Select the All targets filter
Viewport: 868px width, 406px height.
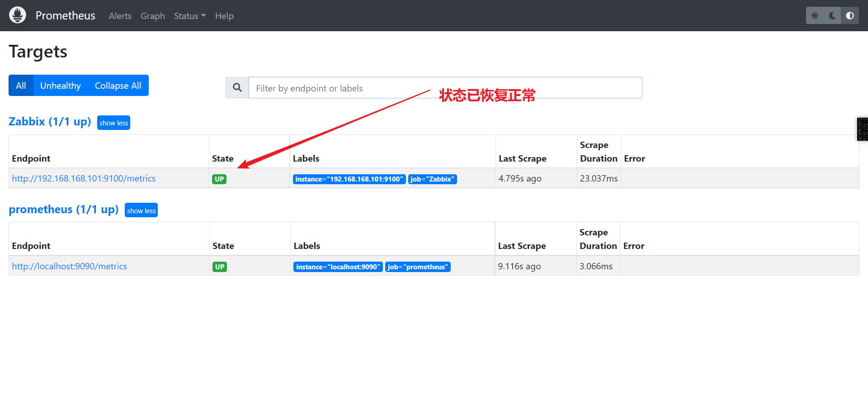pos(21,86)
